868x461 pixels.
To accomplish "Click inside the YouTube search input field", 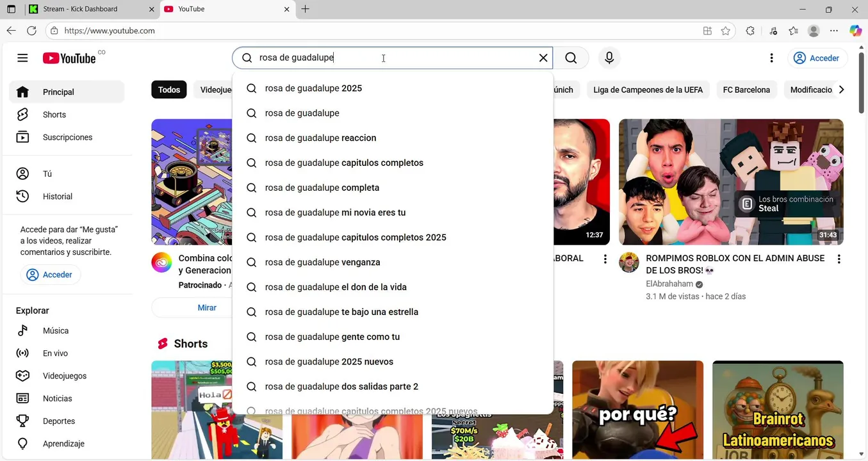I will (x=394, y=58).
